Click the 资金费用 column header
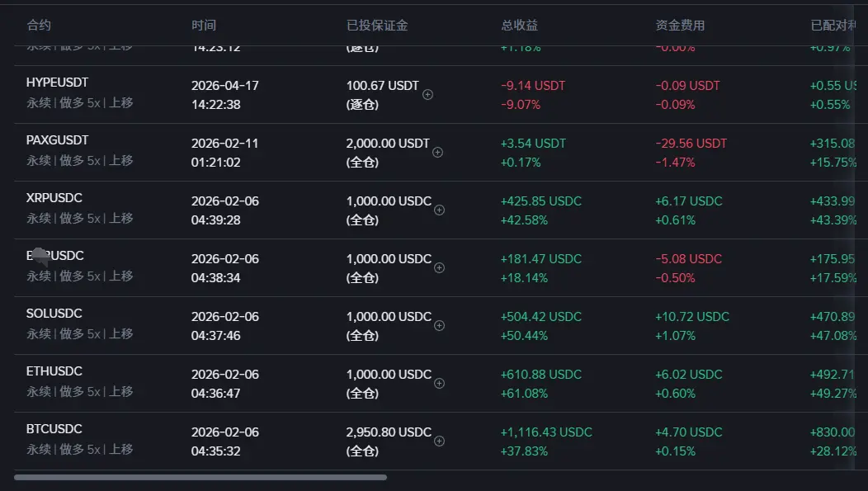 tap(680, 26)
